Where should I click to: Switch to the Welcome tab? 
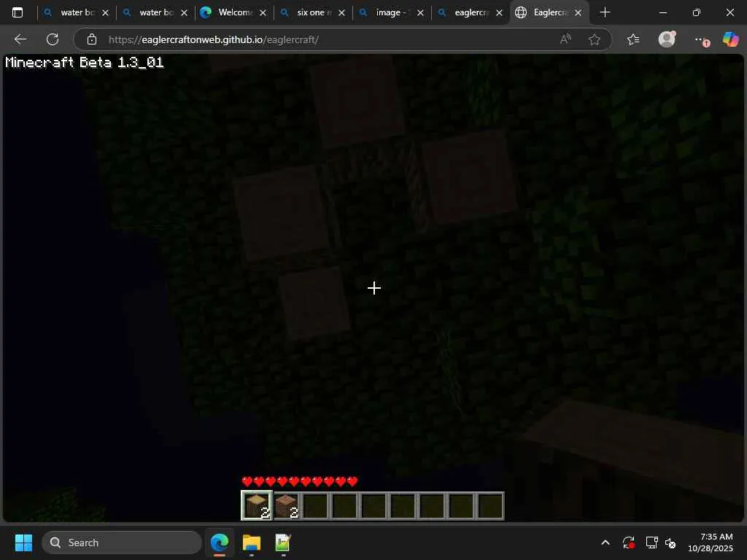coord(235,12)
